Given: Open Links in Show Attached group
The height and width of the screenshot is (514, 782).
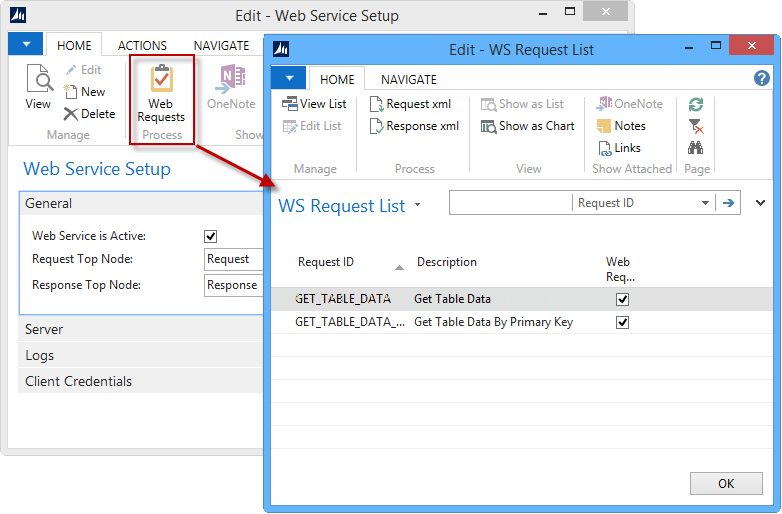Looking at the screenshot, I should [619, 148].
